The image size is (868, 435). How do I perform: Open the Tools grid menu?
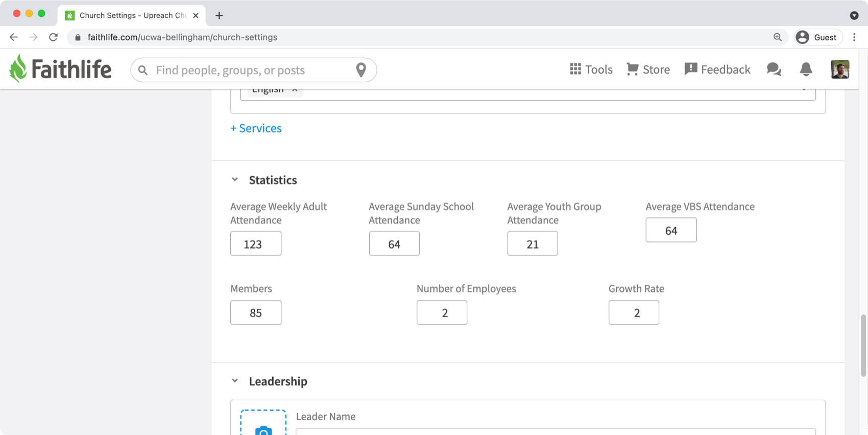pyautogui.click(x=591, y=70)
